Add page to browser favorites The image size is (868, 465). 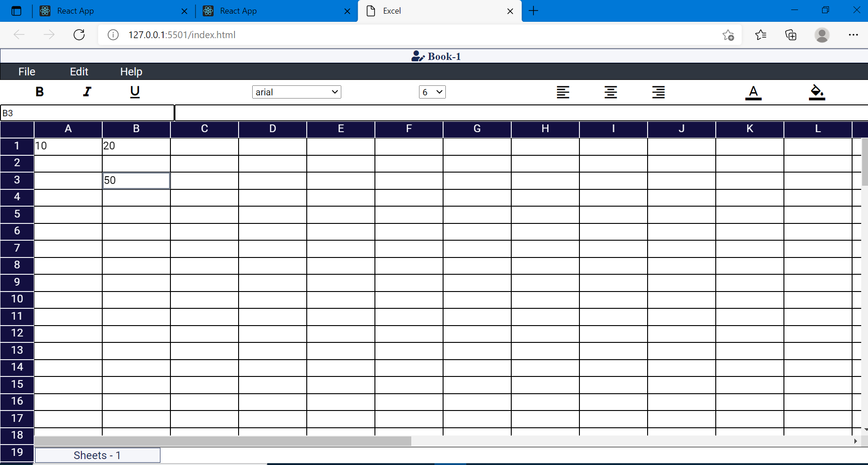pos(728,35)
